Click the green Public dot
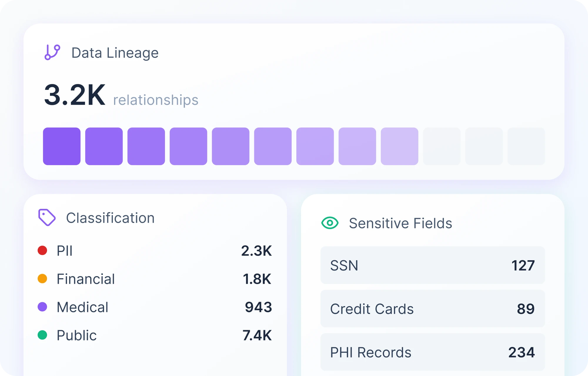 click(x=42, y=335)
